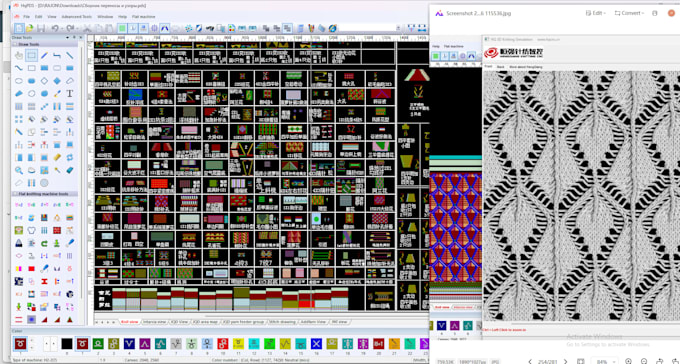Click the New document icon in HqPDS toolbar
This screenshot has width=680, height=364.
19,29
